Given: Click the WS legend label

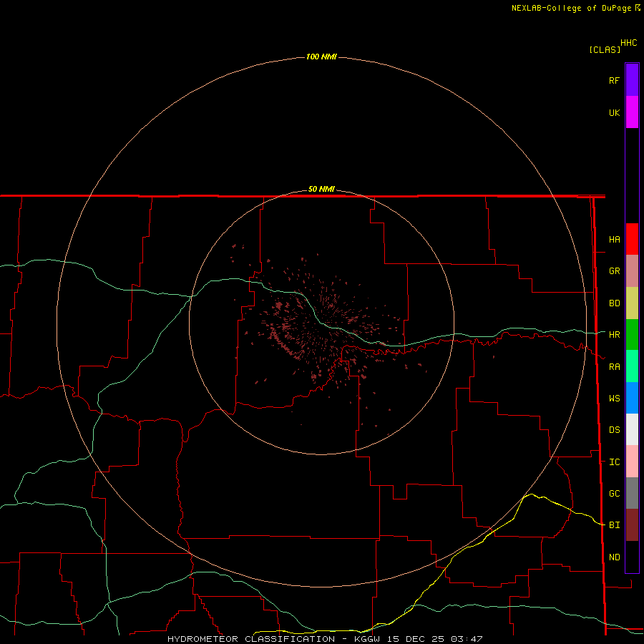Looking at the screenshot, I should (x=614, y=399).
